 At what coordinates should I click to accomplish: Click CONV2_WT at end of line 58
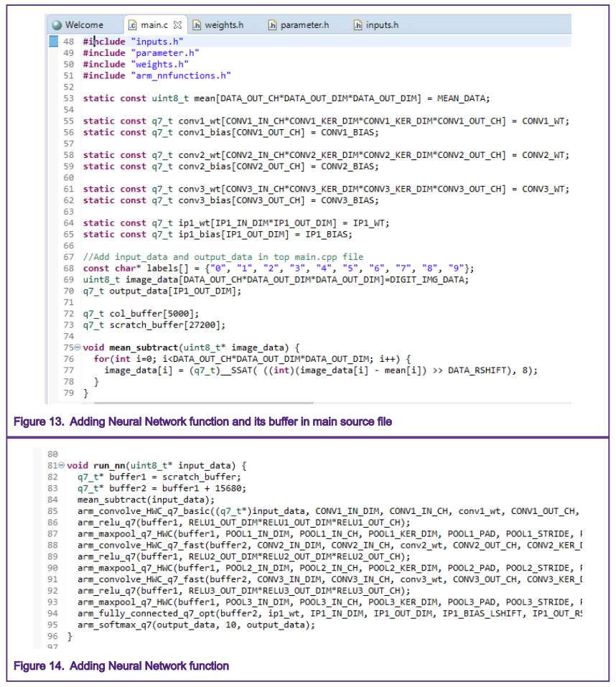pos(543,155)
